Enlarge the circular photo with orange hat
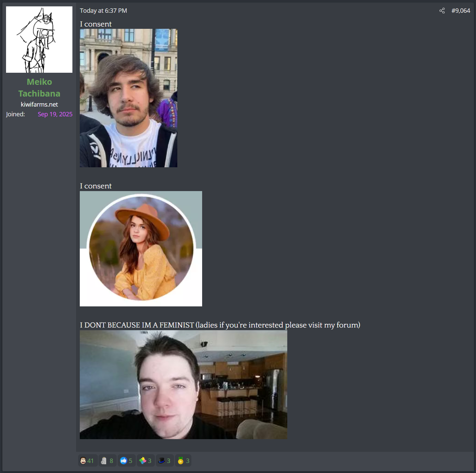 tap(141, 248)
